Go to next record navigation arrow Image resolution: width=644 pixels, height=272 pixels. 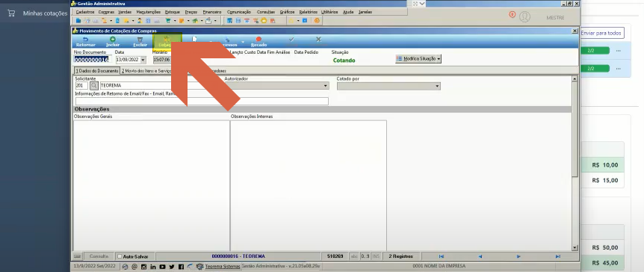click(x=518, y=256)
